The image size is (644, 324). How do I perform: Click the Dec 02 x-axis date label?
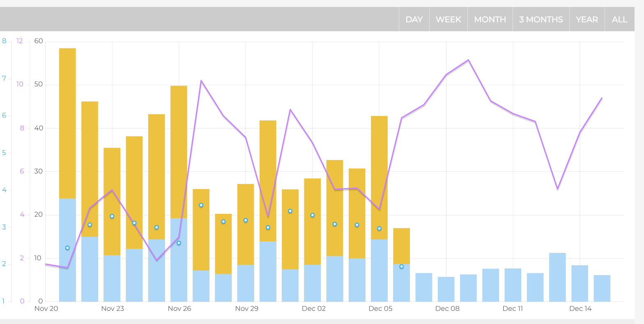click(x=314, y=309)
